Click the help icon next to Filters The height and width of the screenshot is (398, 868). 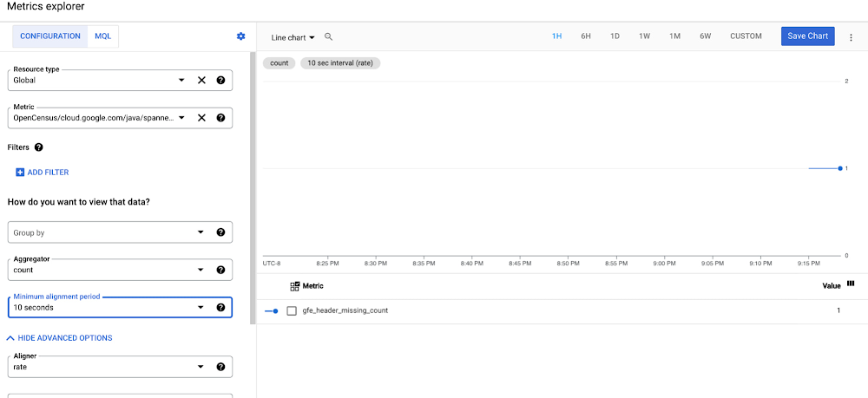pyautogui.click(x=38, y=147)
